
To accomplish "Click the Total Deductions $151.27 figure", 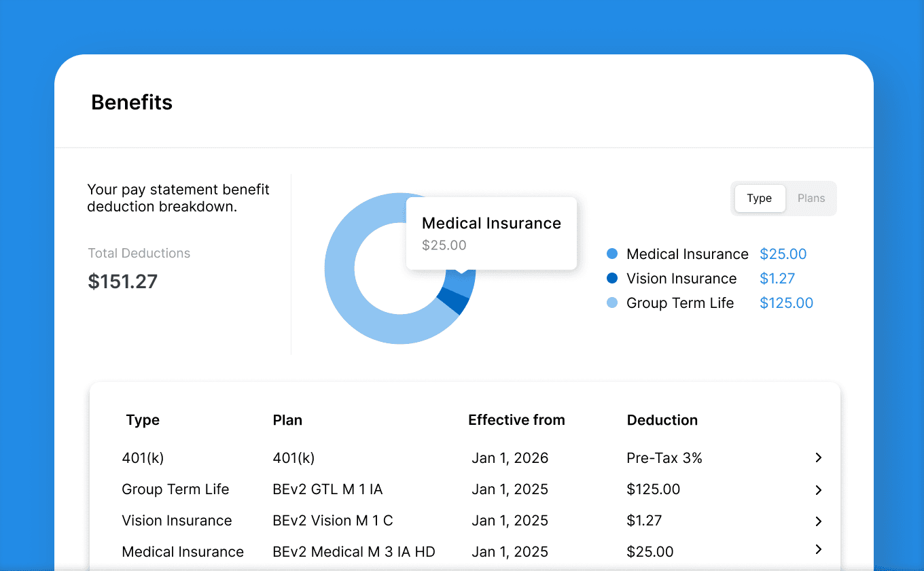I will [123, 281].
